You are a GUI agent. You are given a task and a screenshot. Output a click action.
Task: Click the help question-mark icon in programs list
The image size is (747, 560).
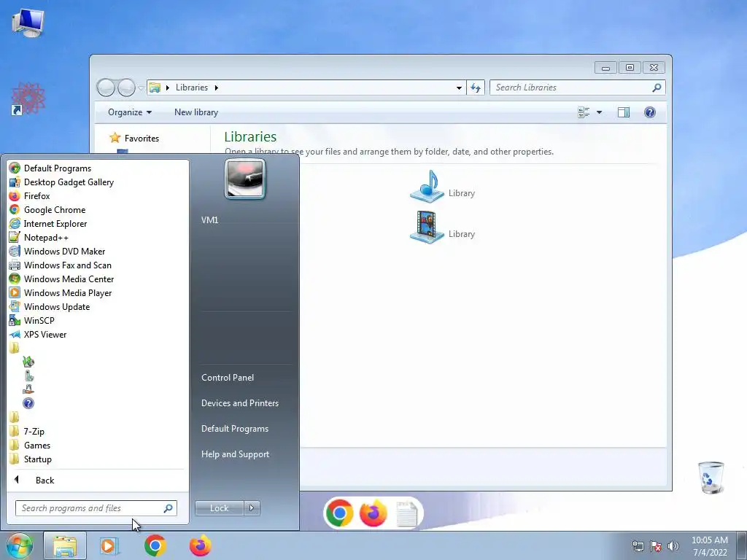28,403
